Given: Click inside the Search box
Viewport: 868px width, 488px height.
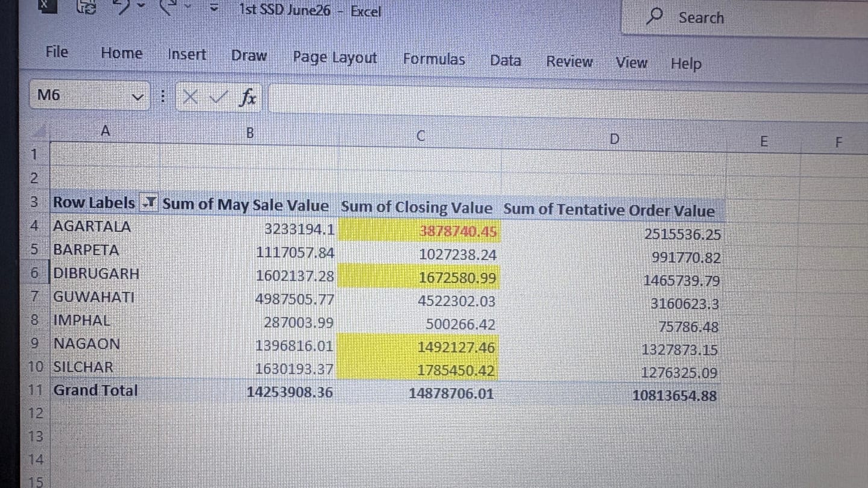Looking at the screenshot, I should point(744,18).
